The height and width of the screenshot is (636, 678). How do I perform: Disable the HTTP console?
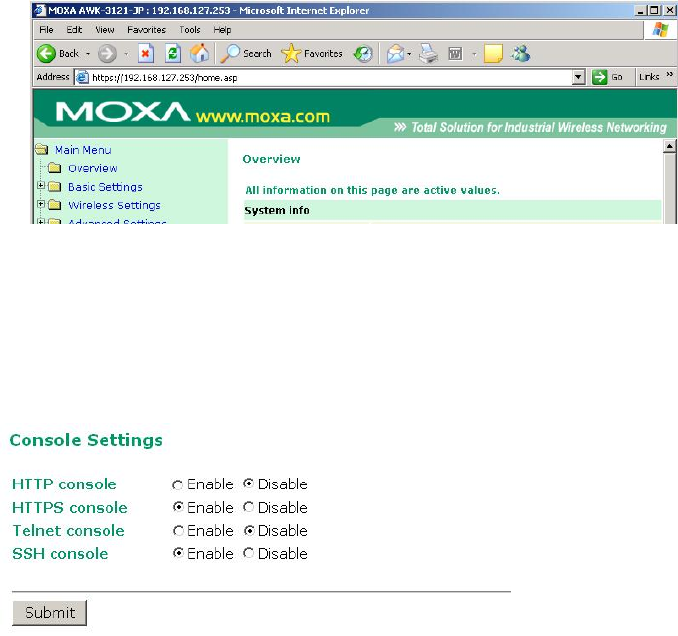pos(248,483)
